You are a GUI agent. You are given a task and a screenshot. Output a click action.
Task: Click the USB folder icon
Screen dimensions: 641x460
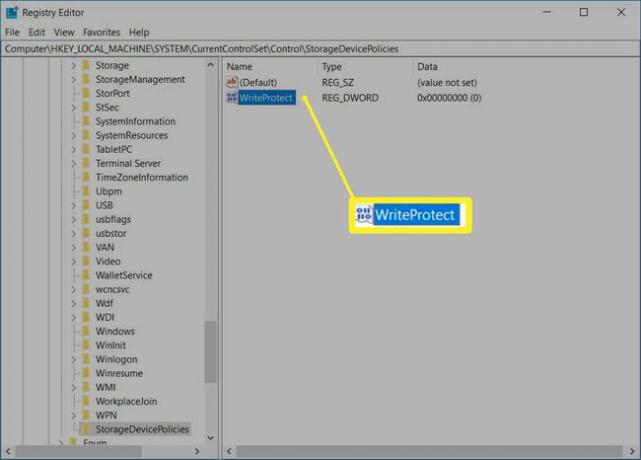(86, 205)
